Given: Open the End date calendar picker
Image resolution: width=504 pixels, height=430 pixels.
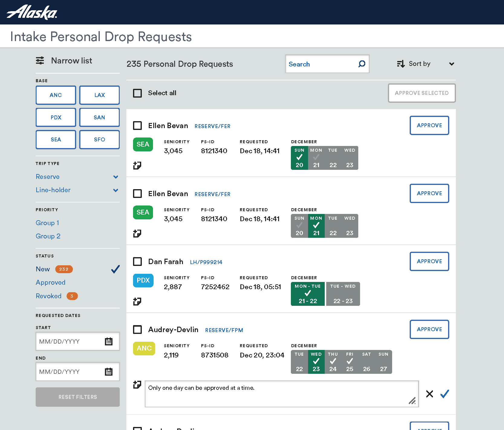Looking at the screenshot, I should click(109, 372).
